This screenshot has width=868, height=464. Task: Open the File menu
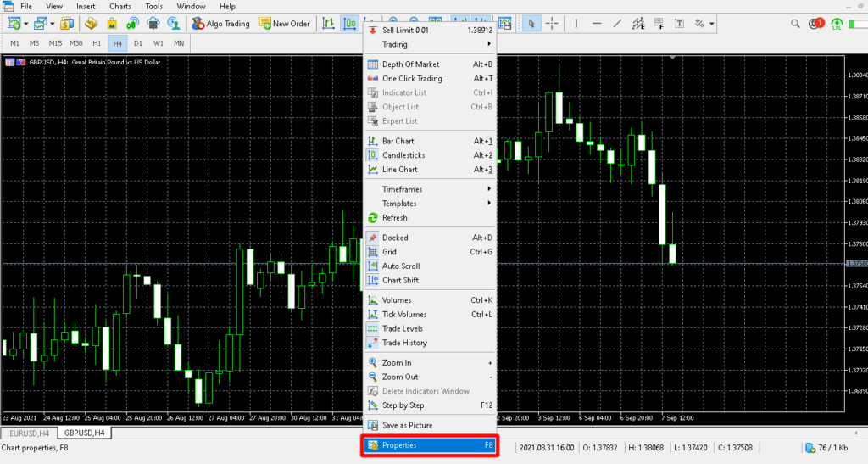coord(26,7)
